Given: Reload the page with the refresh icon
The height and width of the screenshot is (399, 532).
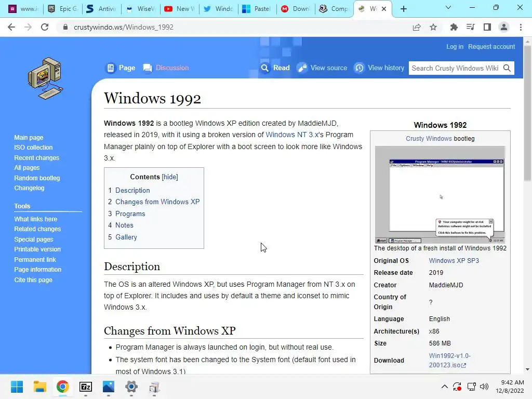Looking at the screenshot, I should tap(45, 27).
